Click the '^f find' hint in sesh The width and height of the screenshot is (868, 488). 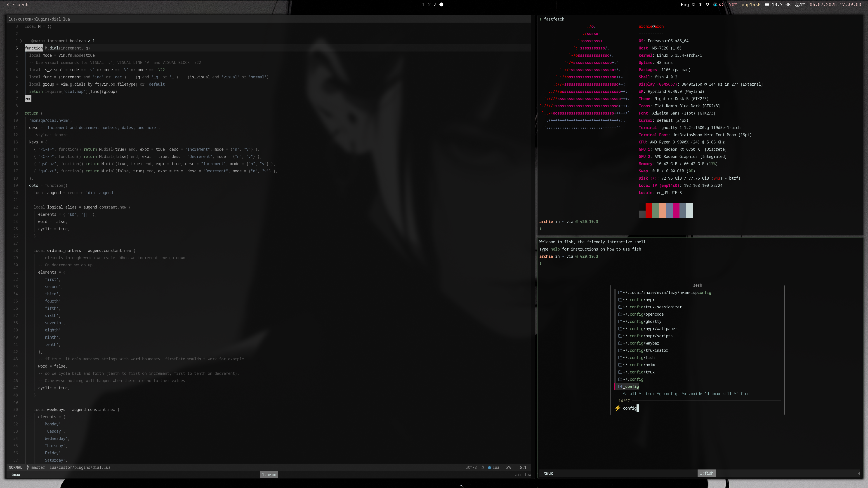tap(742, 394)
